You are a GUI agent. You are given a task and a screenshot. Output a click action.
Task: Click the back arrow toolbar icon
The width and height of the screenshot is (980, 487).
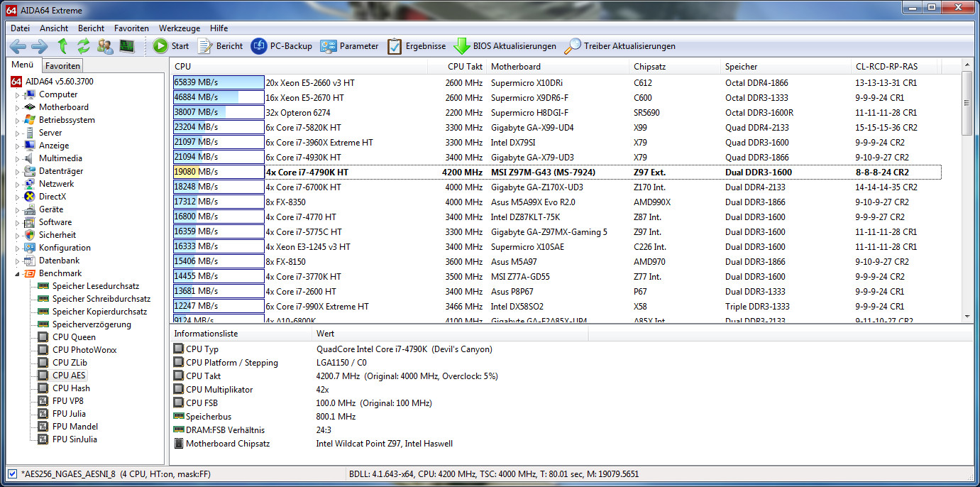(x=18, y=46)
